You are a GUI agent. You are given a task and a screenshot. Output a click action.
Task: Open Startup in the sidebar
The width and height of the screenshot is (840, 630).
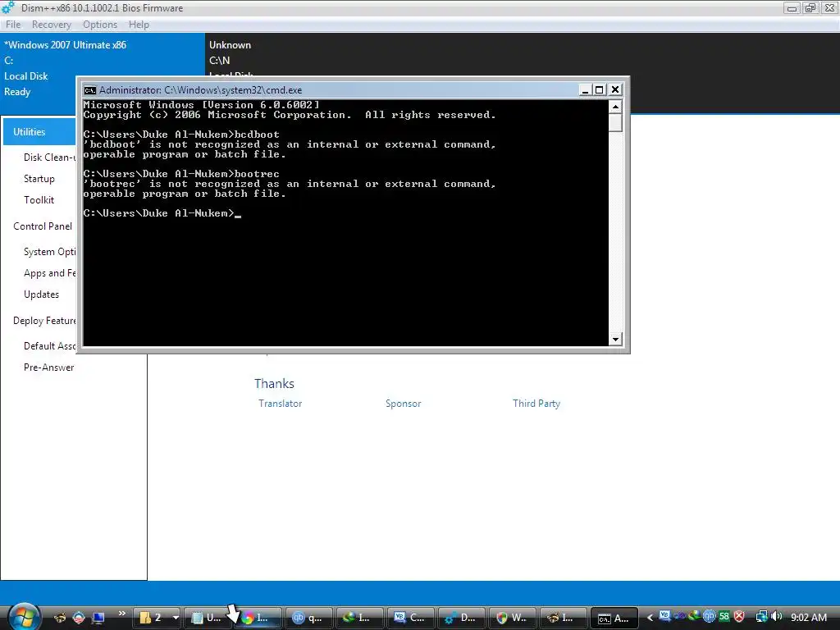39,179
